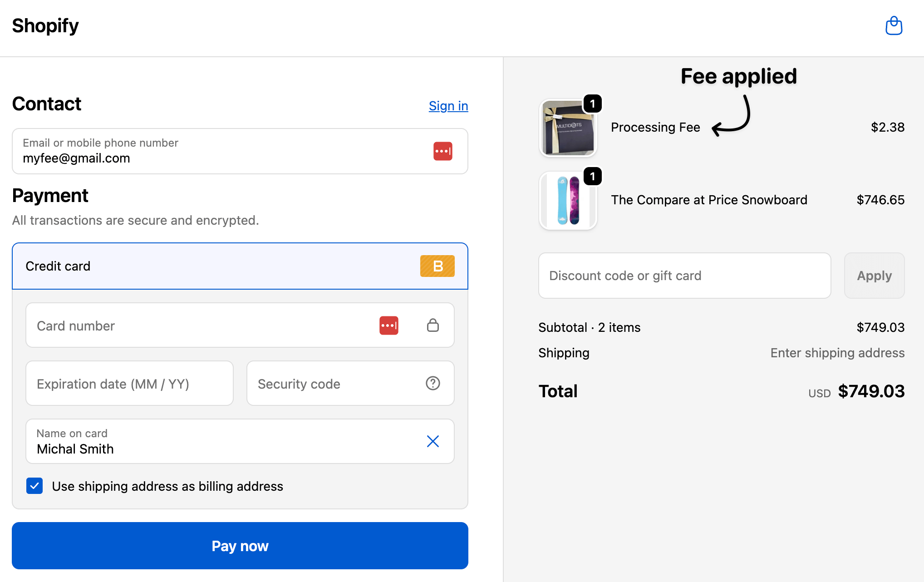This screenshot has height=582, width=924.
Task: Click the Sign in link
Action: tap(448, 106)
